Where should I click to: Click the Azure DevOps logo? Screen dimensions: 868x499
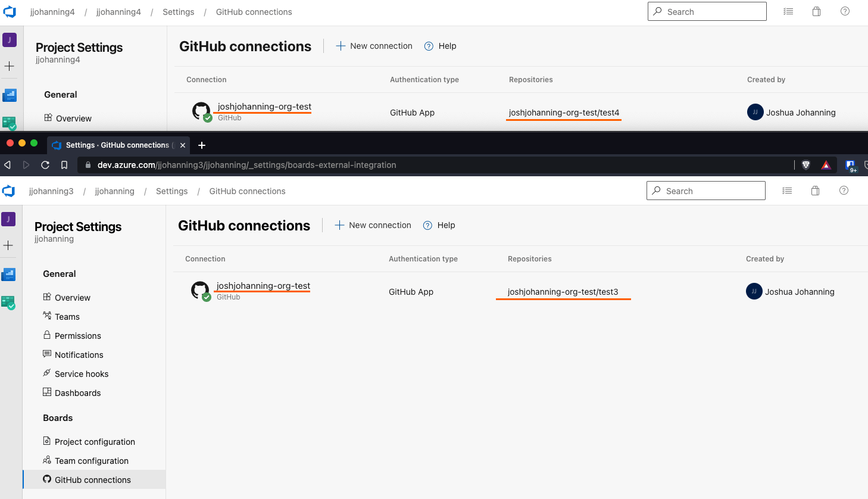[x=9, y=191]
